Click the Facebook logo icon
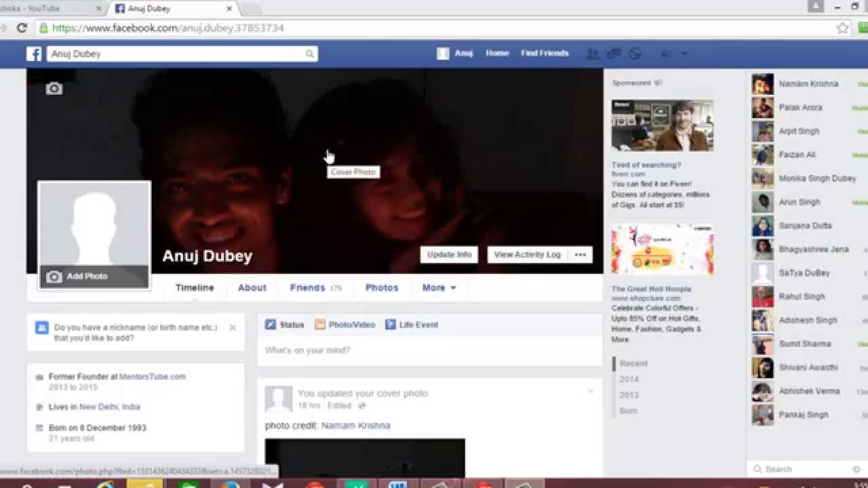The height and width of the screenshot is (488, 868). 34,54
